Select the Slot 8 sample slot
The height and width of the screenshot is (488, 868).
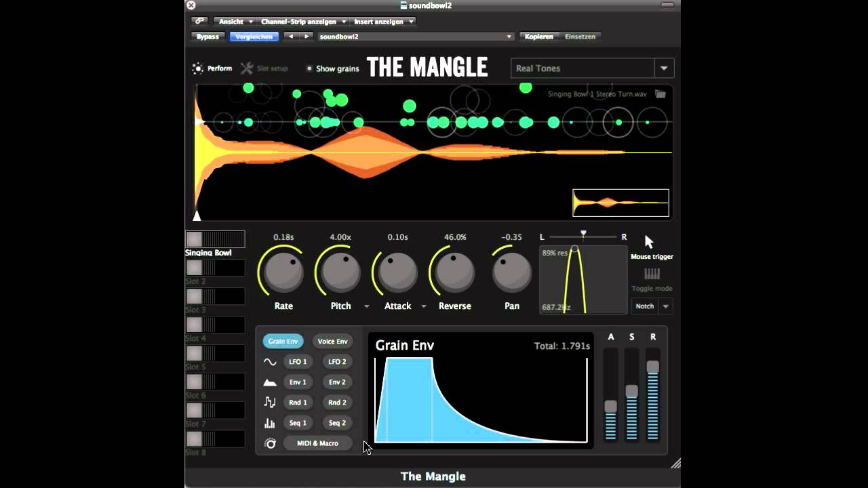pos(215,439)
